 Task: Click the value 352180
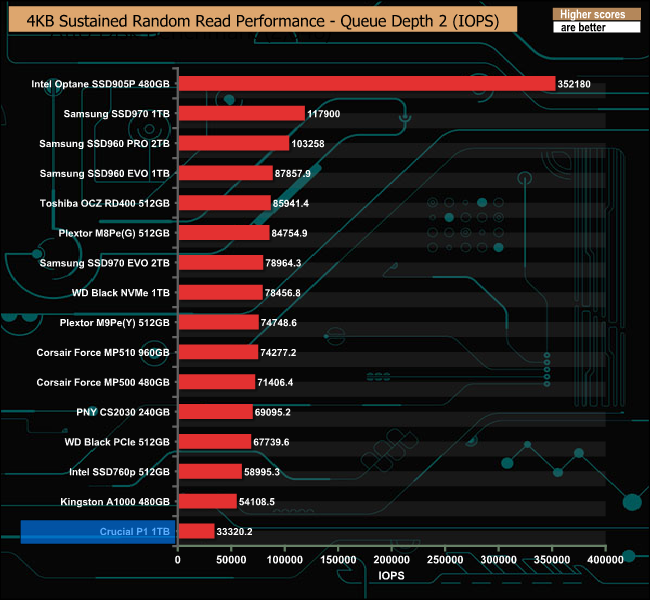[x=574, y=84]
